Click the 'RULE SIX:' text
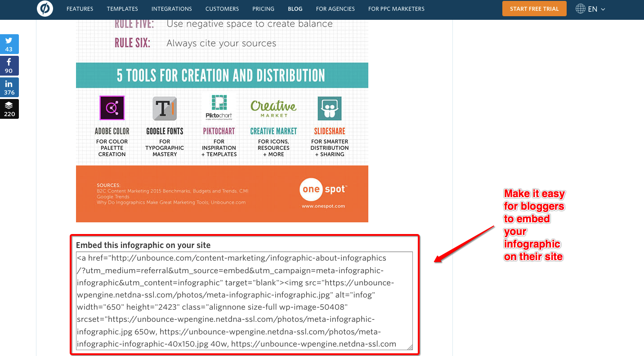Image resolution: width=644 pixels, height=356 pixels. [x=132, y=43]
